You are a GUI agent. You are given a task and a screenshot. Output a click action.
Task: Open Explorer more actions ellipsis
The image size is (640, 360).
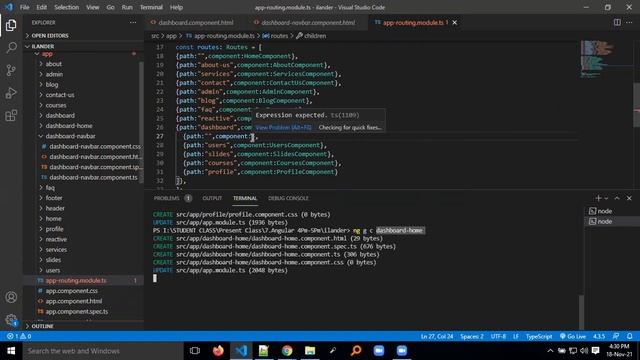coord(133,22)
